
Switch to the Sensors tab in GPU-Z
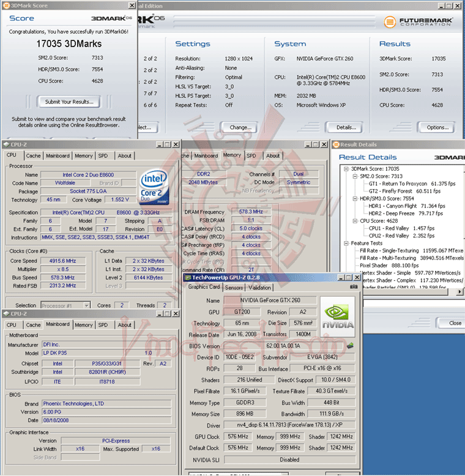[x=234, y=288]
